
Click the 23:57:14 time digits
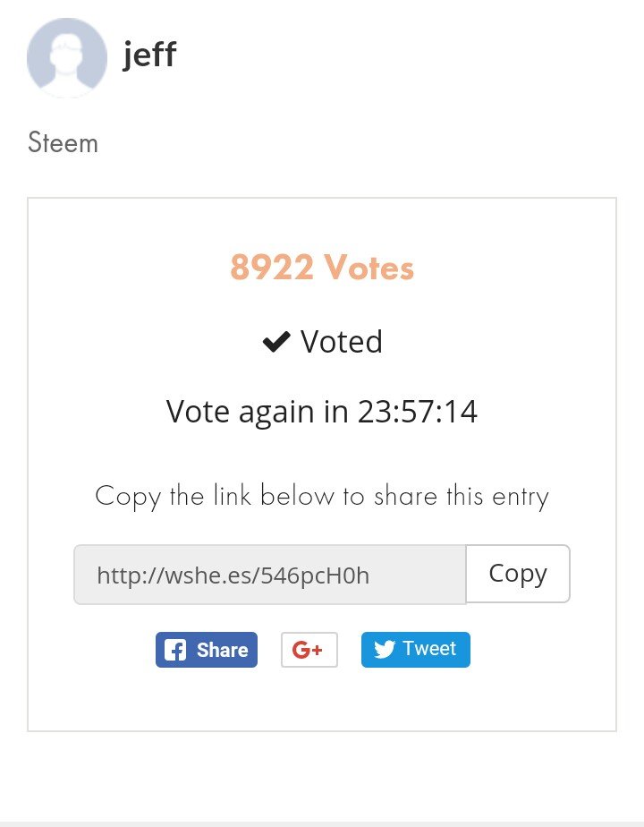pos(418,412)
